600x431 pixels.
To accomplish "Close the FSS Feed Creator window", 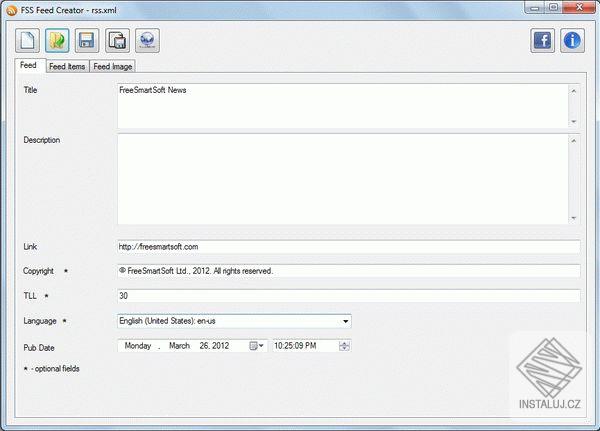I will tap(579, 8).
